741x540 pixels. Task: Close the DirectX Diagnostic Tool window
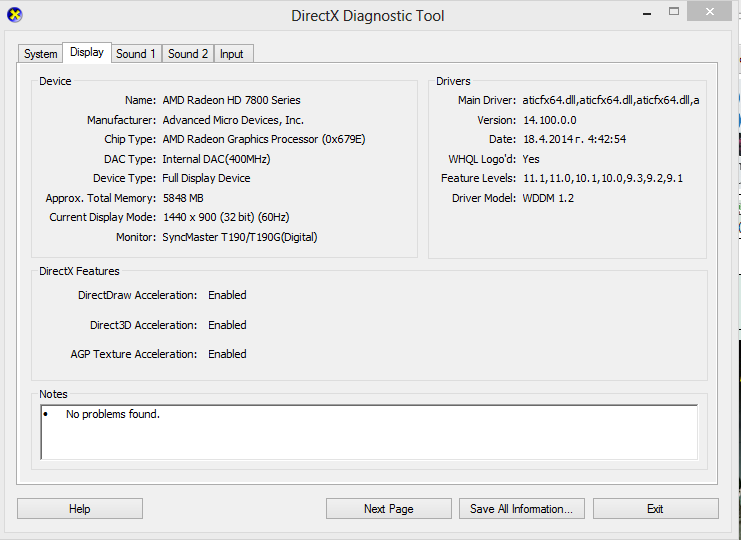point(709,12)
